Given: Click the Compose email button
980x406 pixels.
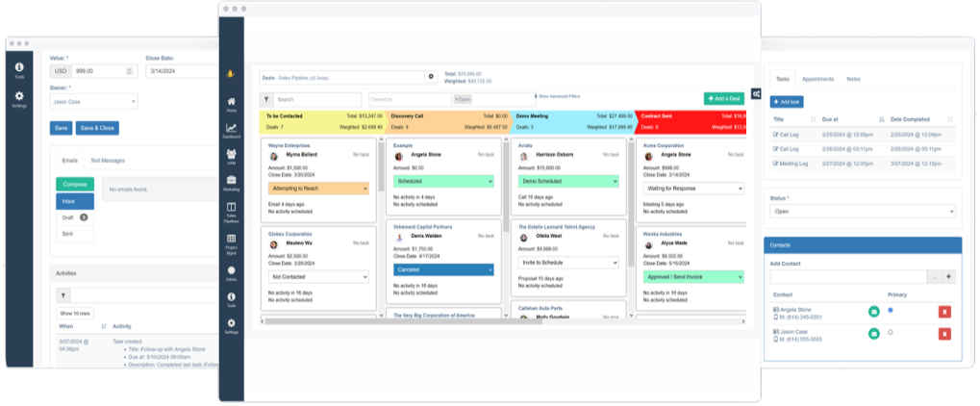Looking at the screenshot, I should [x=75, y=185].
